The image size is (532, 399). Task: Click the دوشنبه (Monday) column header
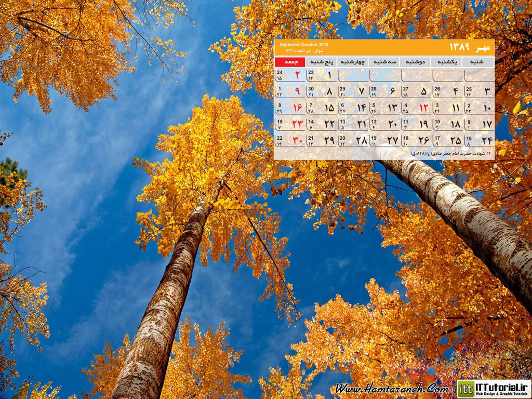click(415, 62)
